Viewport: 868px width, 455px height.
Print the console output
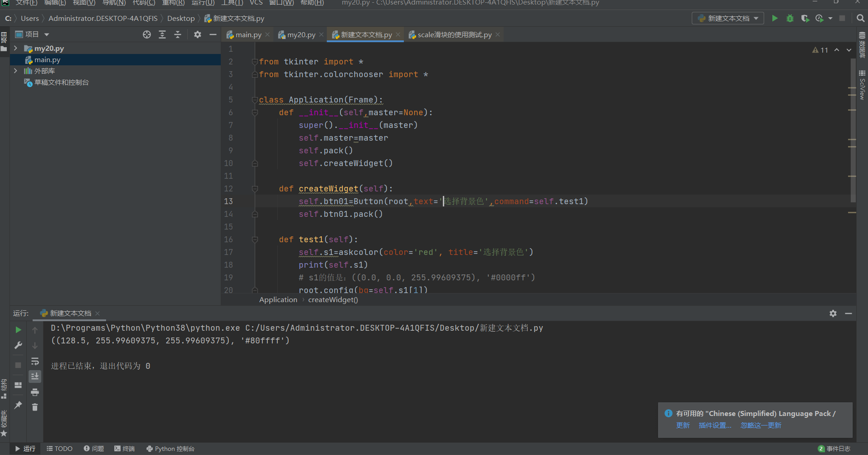coord(35,392)
